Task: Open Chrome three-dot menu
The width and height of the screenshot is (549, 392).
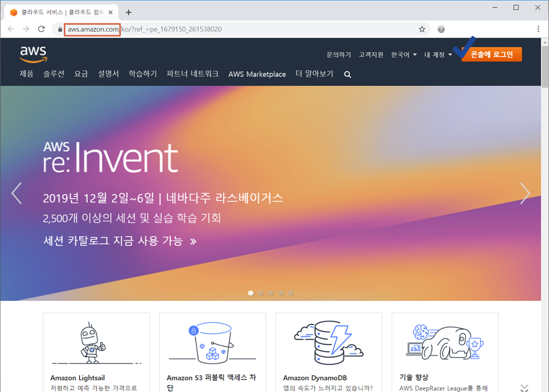Action: pos(538,29)
